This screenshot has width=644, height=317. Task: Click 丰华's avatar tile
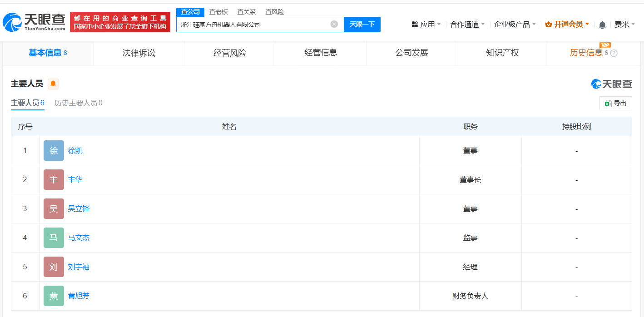pos(54,179)
